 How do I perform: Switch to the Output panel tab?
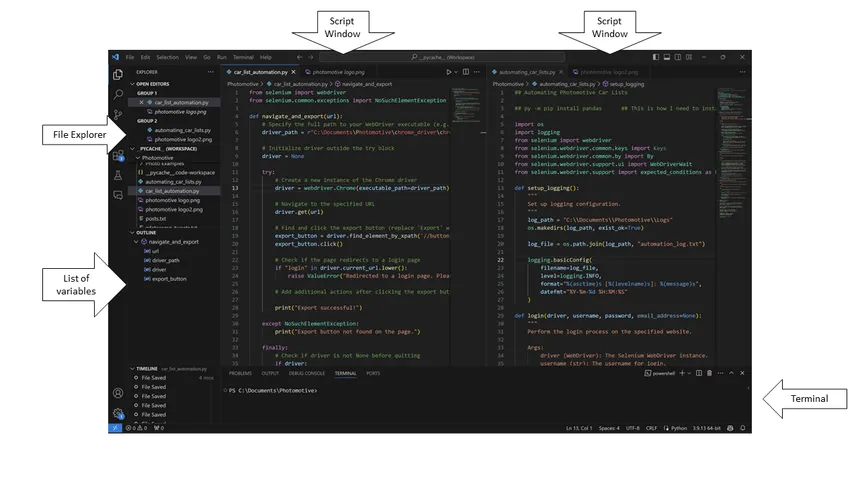[270, 373]
